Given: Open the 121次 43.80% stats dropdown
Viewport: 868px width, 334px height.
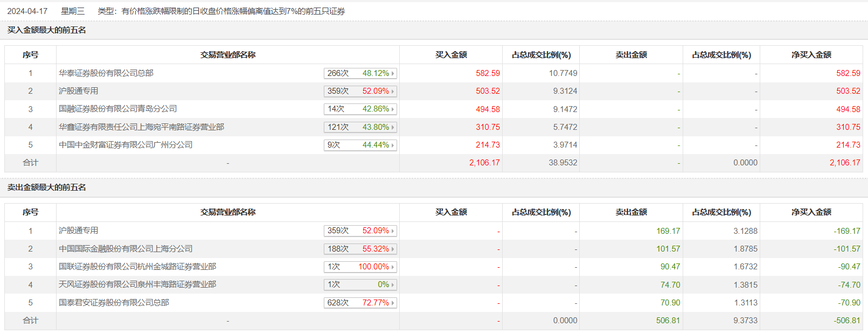Looking at the screenshot, I should click(360, 127).
